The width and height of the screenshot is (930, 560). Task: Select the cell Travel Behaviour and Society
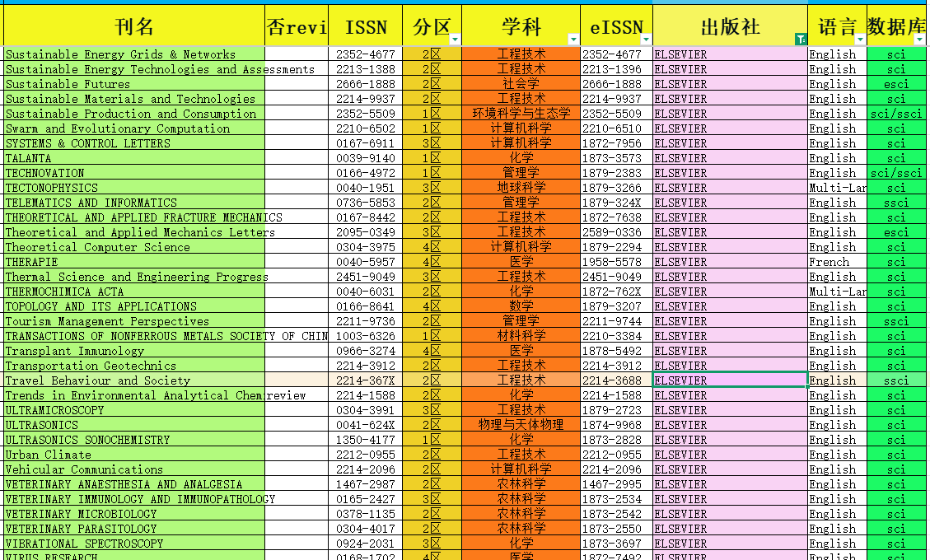[134, 380]
